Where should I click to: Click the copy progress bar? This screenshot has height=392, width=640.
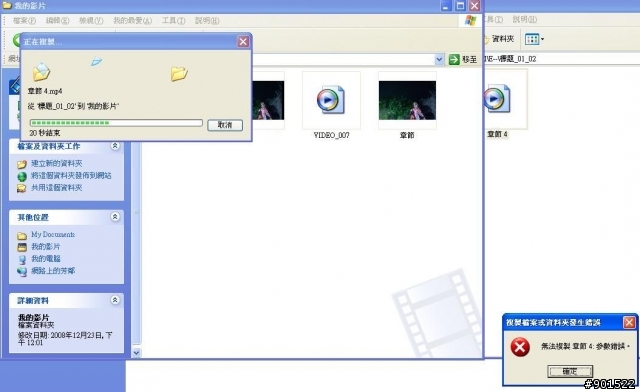[x=116, y=123]
